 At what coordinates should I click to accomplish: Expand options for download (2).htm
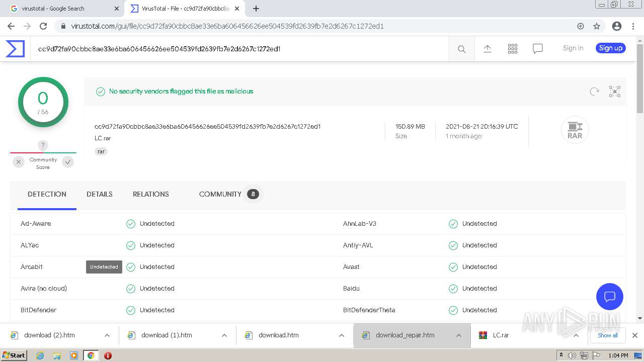pos(107,335)
